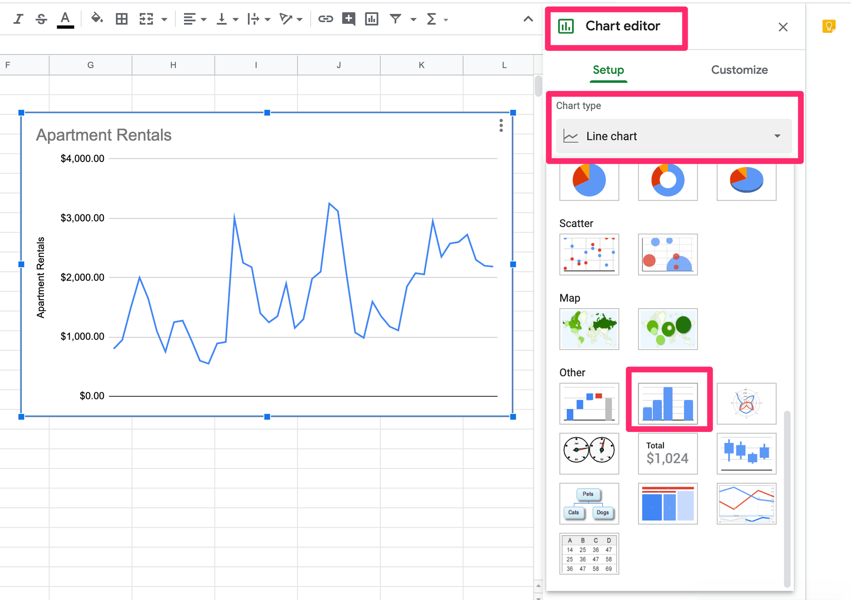Select the doughnut chart thumbnail
The image size is (868, 600).
(x=667, y=181)
